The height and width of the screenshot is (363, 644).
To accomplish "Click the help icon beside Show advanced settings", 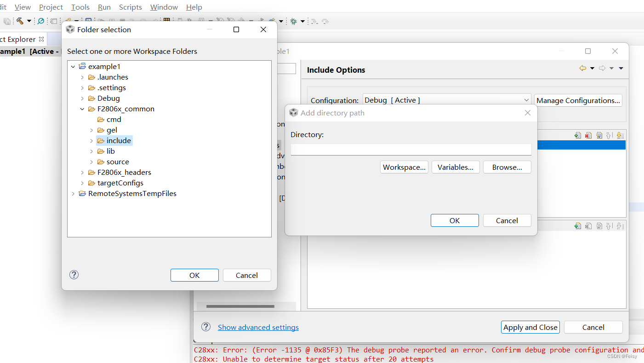I will pos(206,327).
